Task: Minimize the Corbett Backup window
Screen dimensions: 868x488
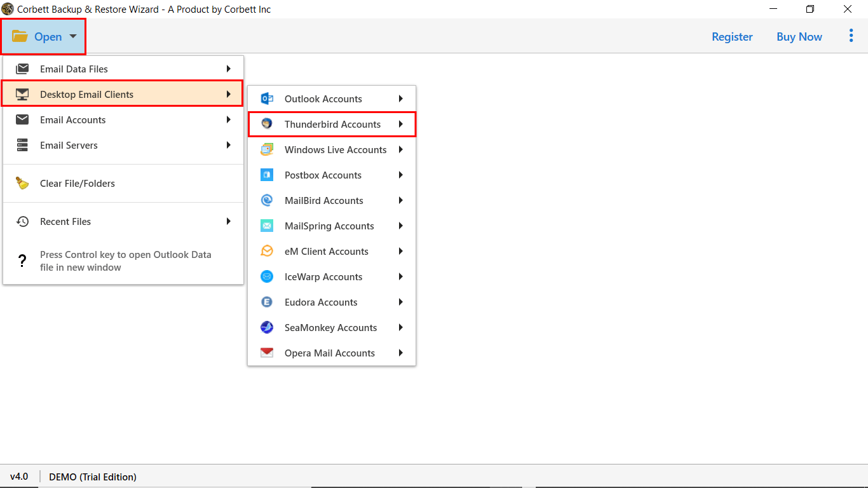Action: 773,9
